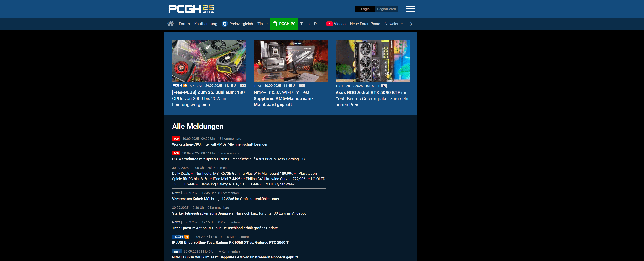Click PCGH Plus badge on Undervolting-Test entry
Screen dimensions: 644x261
click(180, 237)
